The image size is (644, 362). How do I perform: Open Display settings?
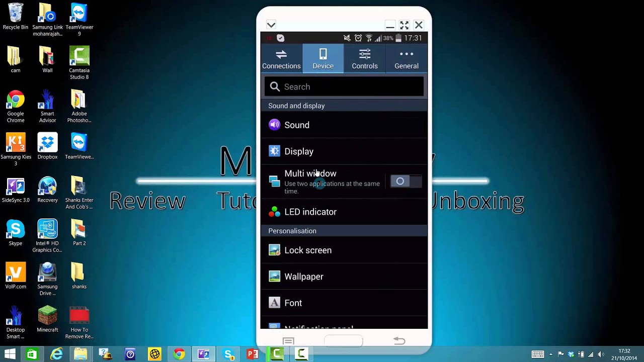(x=344, y=151)
